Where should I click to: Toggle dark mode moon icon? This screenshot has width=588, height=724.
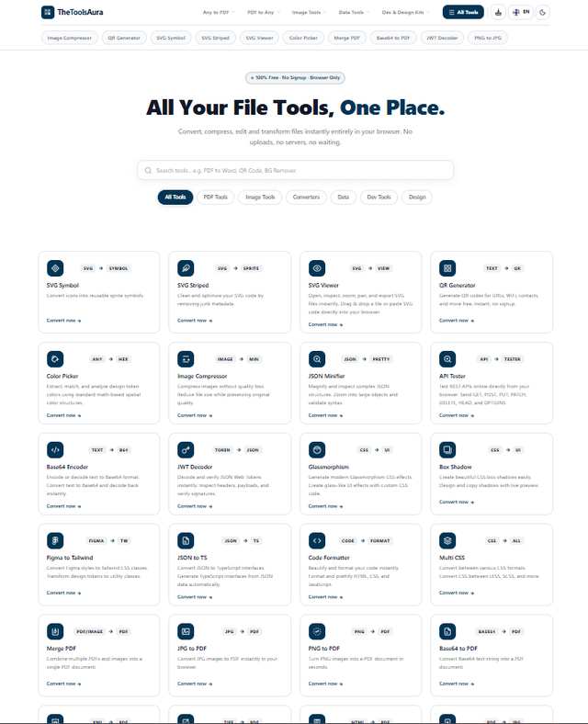pyautogui.click(x=543, y=13)
